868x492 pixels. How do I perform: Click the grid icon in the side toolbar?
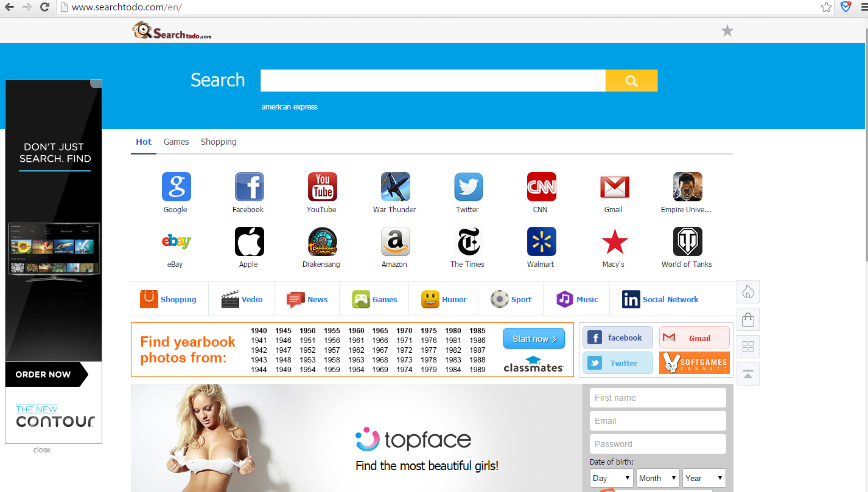(748, 347)
